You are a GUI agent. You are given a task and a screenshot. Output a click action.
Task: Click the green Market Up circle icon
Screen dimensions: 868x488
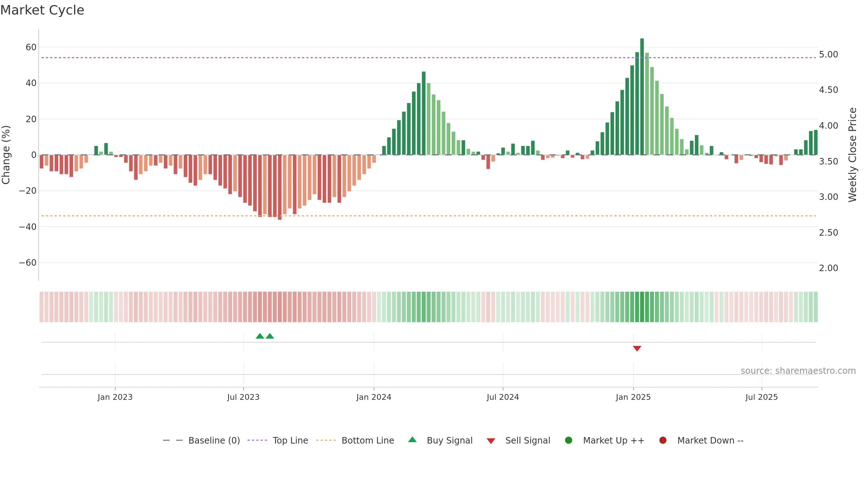pos(569,440)
